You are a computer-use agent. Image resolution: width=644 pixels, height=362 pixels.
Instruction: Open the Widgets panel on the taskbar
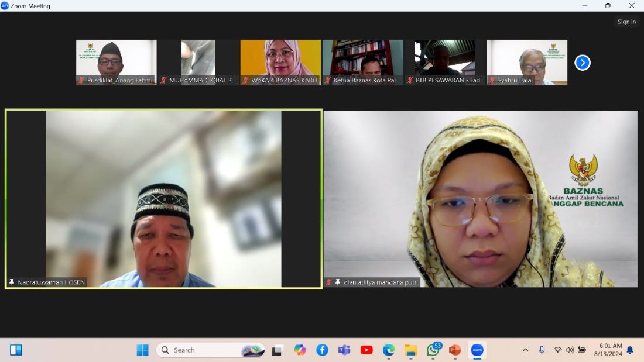(x=16, y=350)
